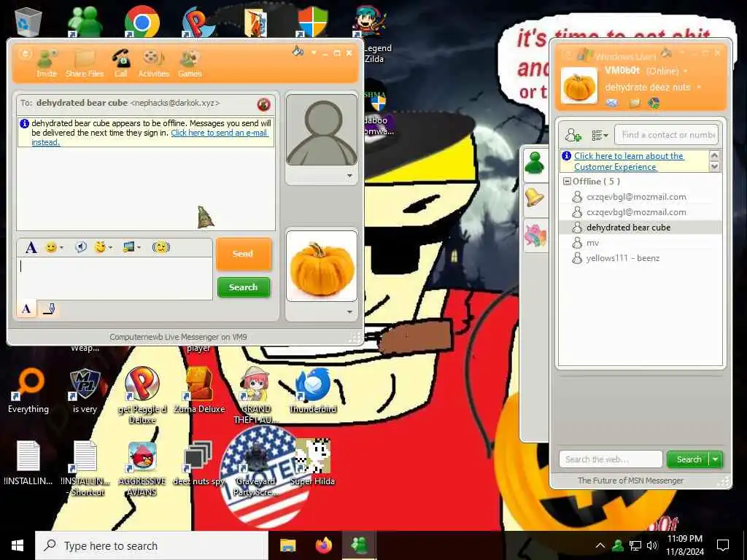Click the taskbar Type here to search box

tap(152, 545)
